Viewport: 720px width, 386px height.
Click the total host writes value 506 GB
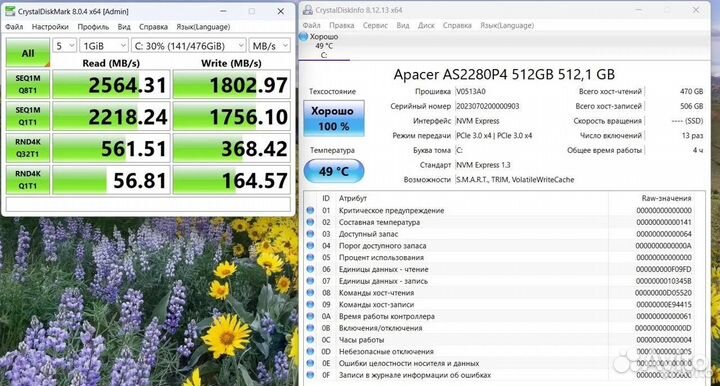[x=691, y=106]
